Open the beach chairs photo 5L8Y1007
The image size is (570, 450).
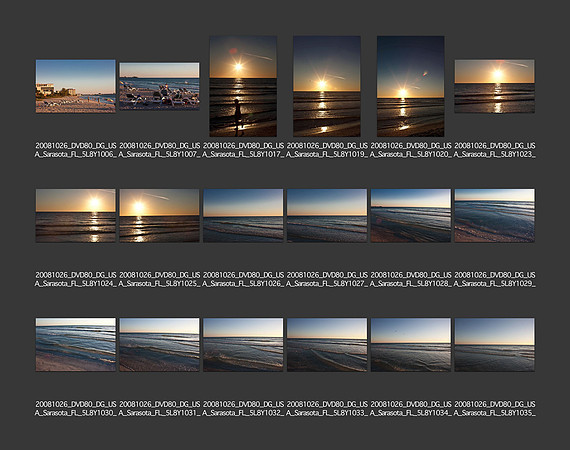pyautogui.click(x=159, y=86)
